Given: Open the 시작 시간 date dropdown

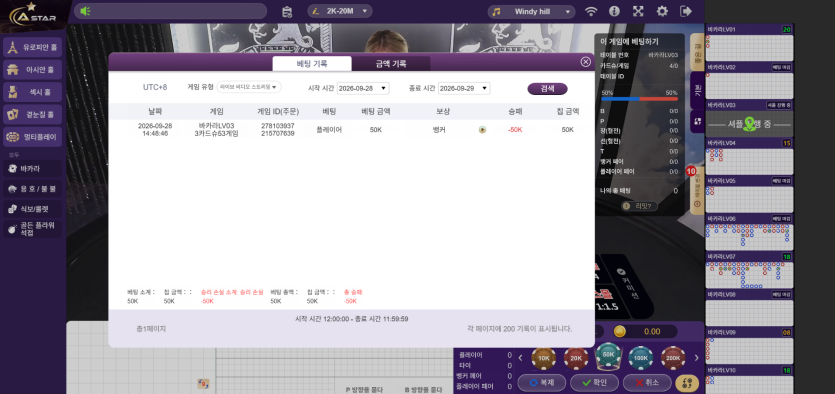Looking at the screenshot, I should pyautogui.click(x=363, y=88).
